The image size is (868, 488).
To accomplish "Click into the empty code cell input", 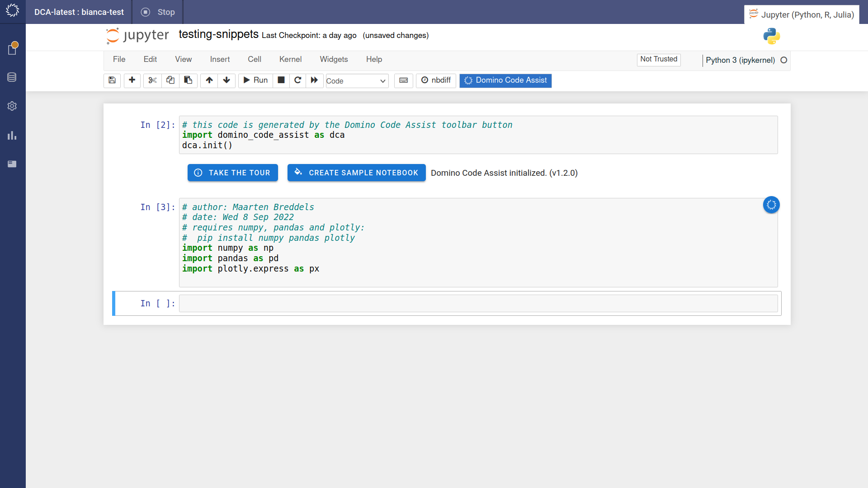I will pyautogui.click(x=478, y=304).
